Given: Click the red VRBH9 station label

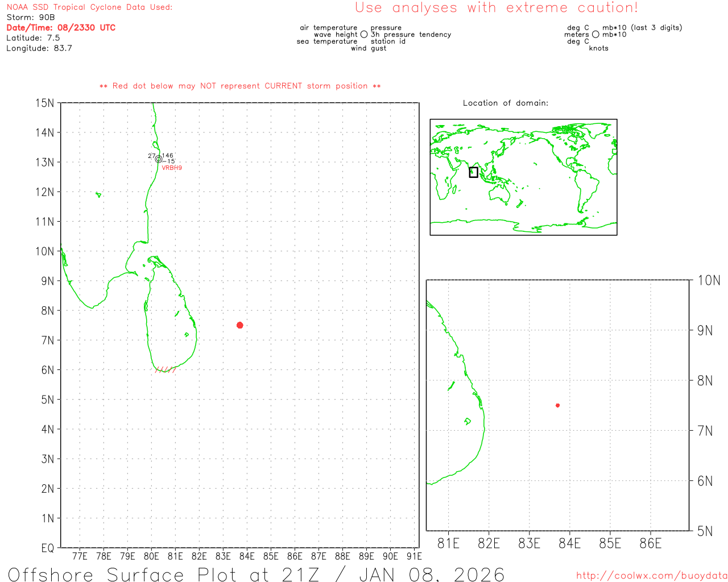Looking at the screenshot, I should click(x=172, y=168).
